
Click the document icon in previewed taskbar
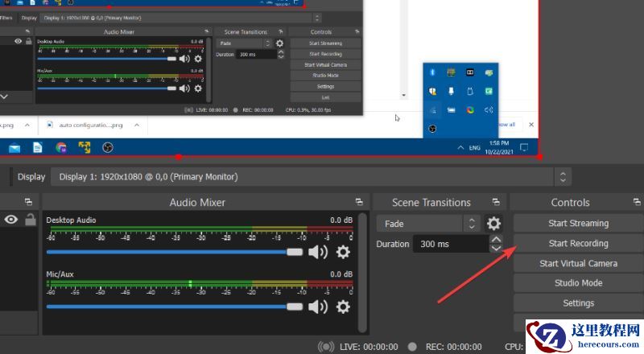point(37,147)
